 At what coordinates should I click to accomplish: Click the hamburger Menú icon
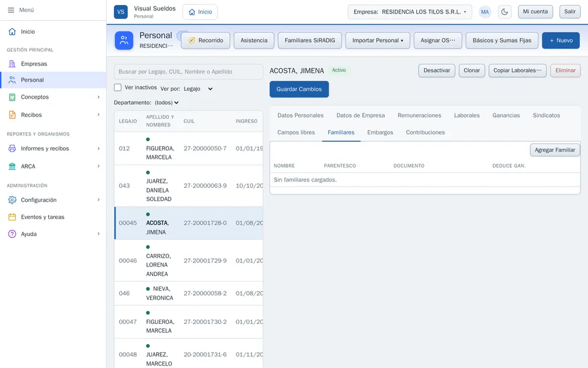coord(11,10)
